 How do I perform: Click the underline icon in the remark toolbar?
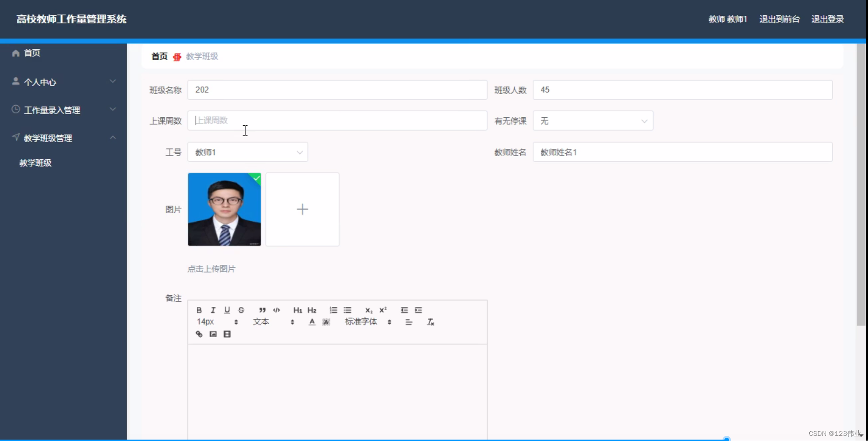(227, 310)
